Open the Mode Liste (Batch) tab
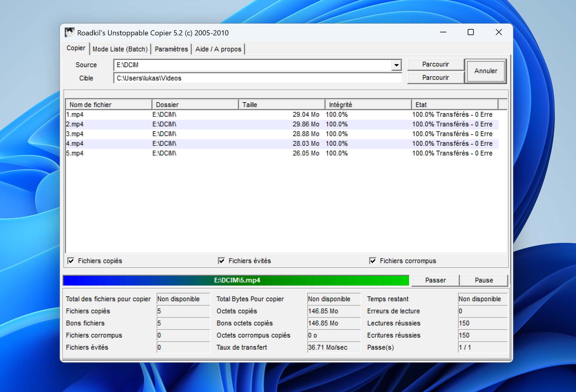The image size is (576, 392). click(120, 49)
